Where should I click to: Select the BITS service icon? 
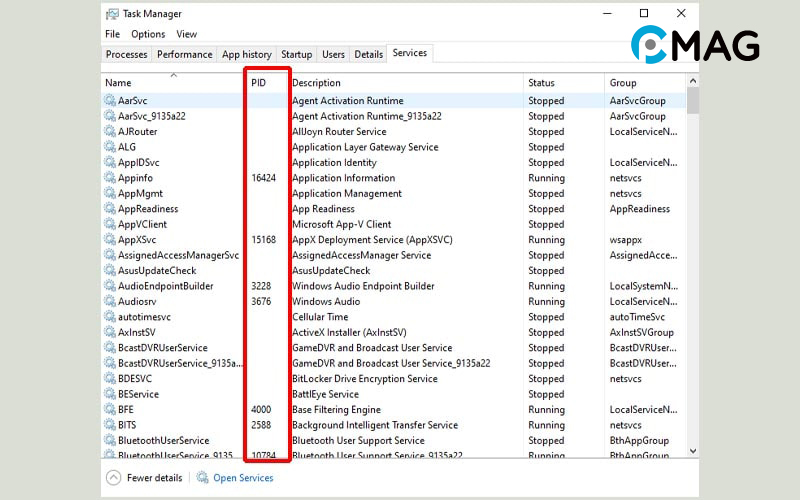point(110,424)
